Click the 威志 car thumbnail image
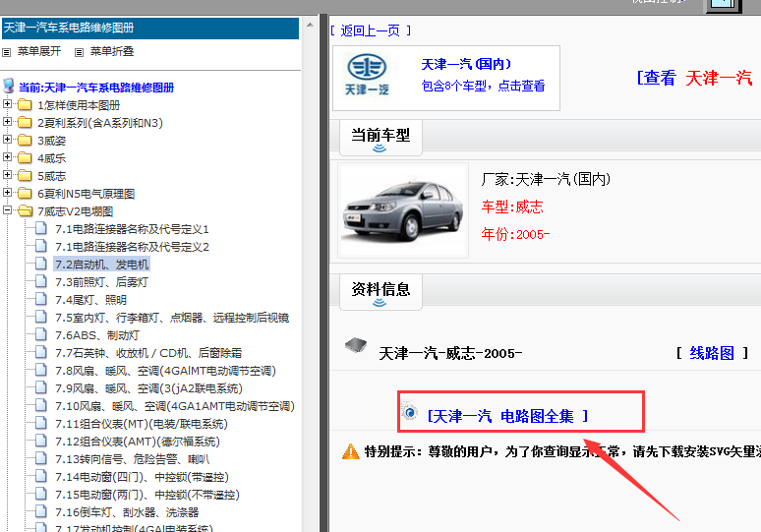 [x=403, y=210]
